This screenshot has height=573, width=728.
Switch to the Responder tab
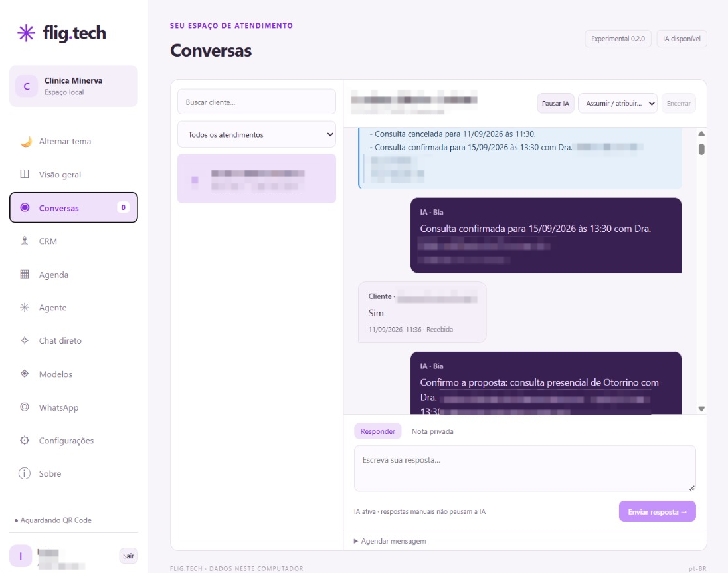[x=378, y=431]
